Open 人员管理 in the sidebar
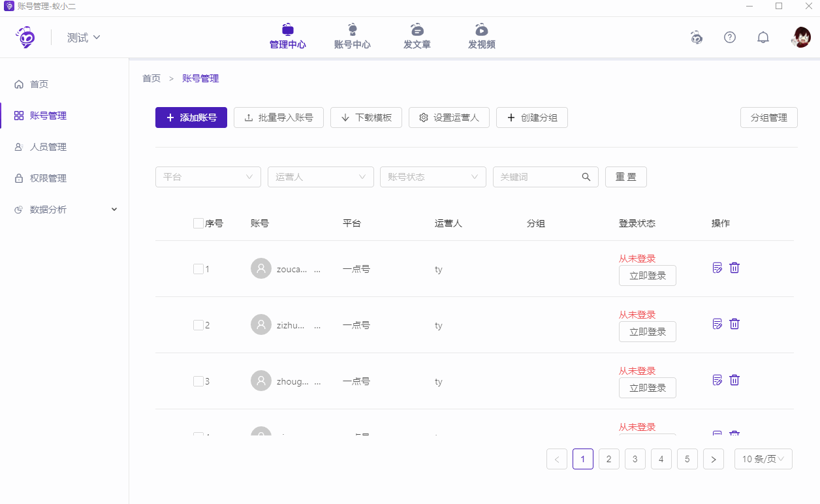 point(48,147)
